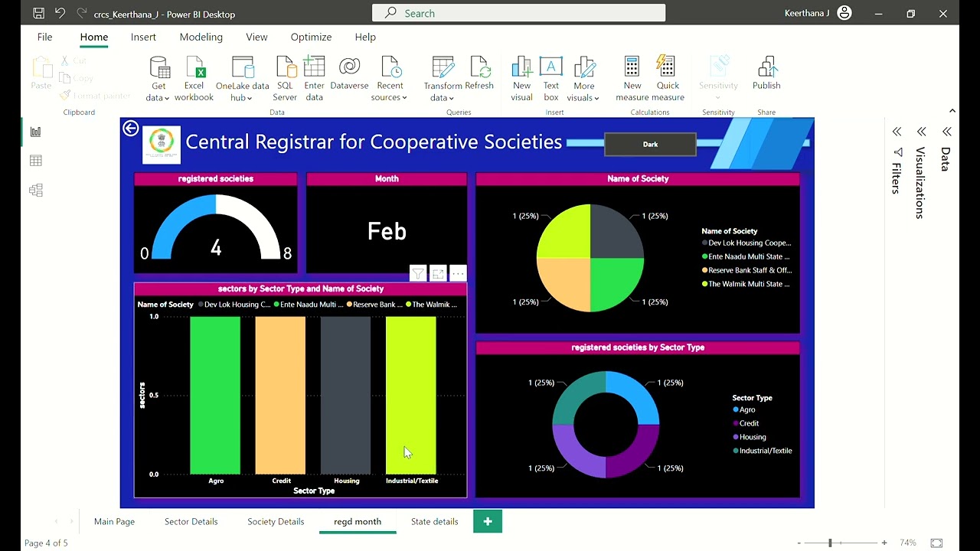980x551 pixels.
Task: Collapse the ribbon with the chevron
Action: (952, 111)
